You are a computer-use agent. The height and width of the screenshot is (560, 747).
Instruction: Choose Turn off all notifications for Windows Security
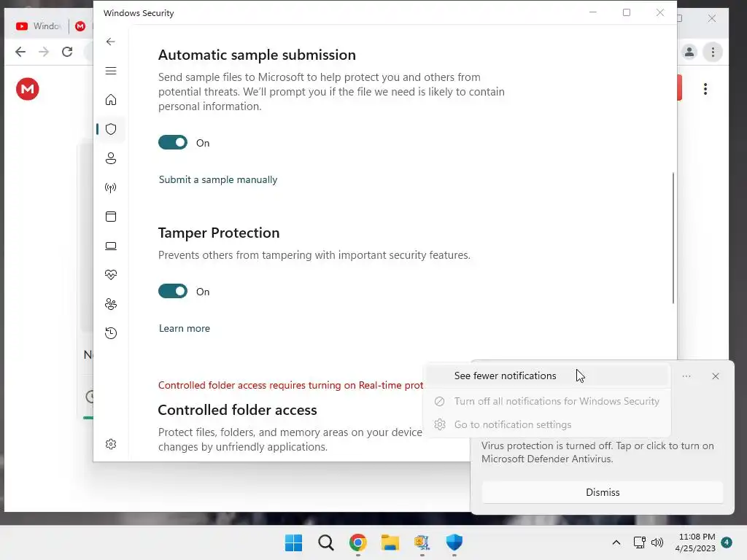(x=547, y=402)
